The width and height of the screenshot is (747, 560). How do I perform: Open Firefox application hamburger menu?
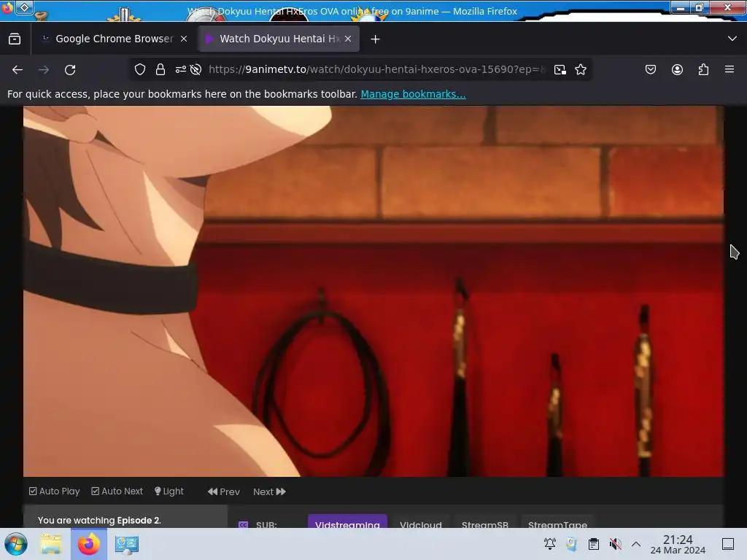tap(729, 69)
